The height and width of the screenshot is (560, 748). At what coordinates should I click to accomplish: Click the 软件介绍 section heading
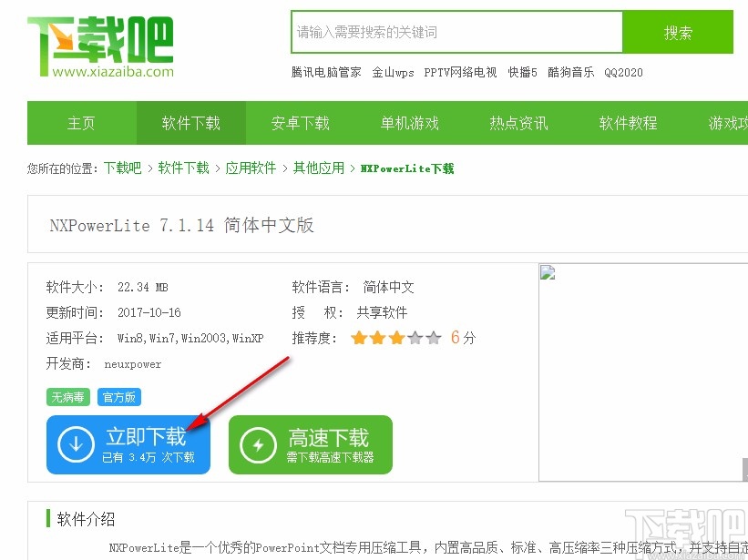pyautogui.click(x=86, y=519)
